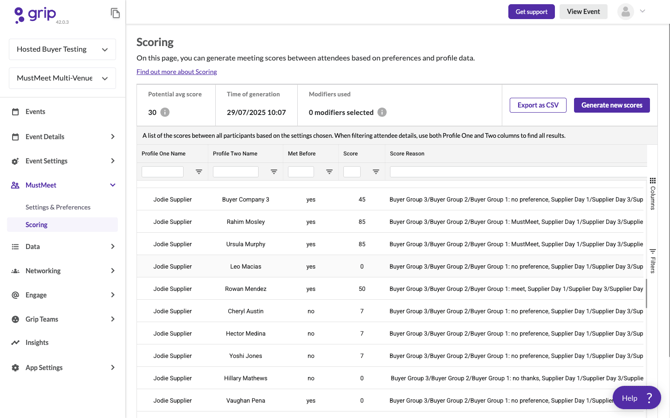Open the Columns side panel tab
670x418 pixels.
[652, 194]
